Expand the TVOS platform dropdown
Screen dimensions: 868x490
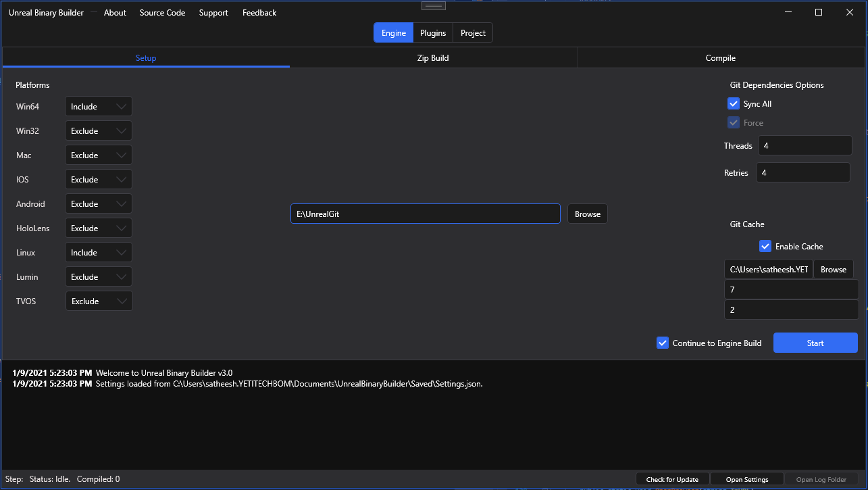(99, 301)
